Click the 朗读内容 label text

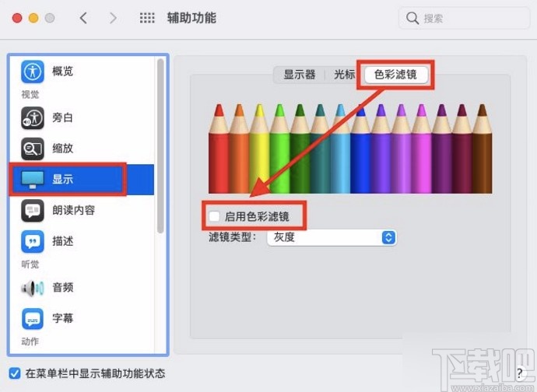[74, 210]
